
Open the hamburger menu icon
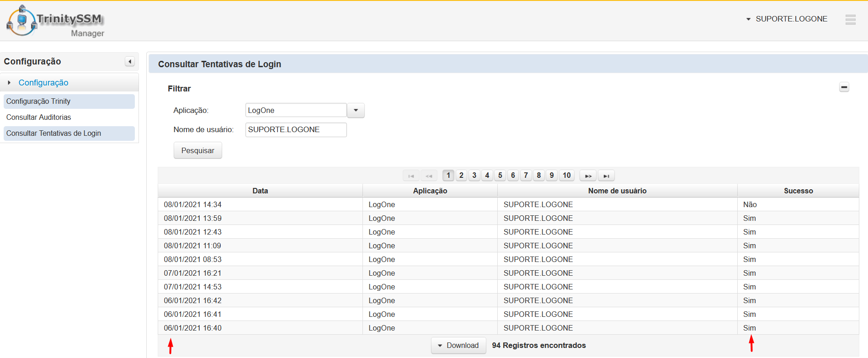850,20
